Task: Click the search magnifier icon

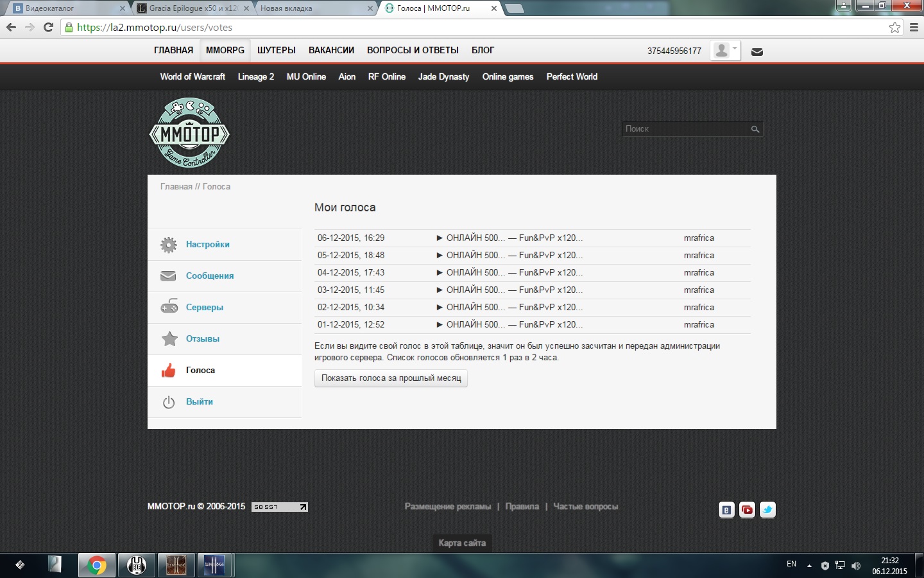Action: click(x=755, y=129)
